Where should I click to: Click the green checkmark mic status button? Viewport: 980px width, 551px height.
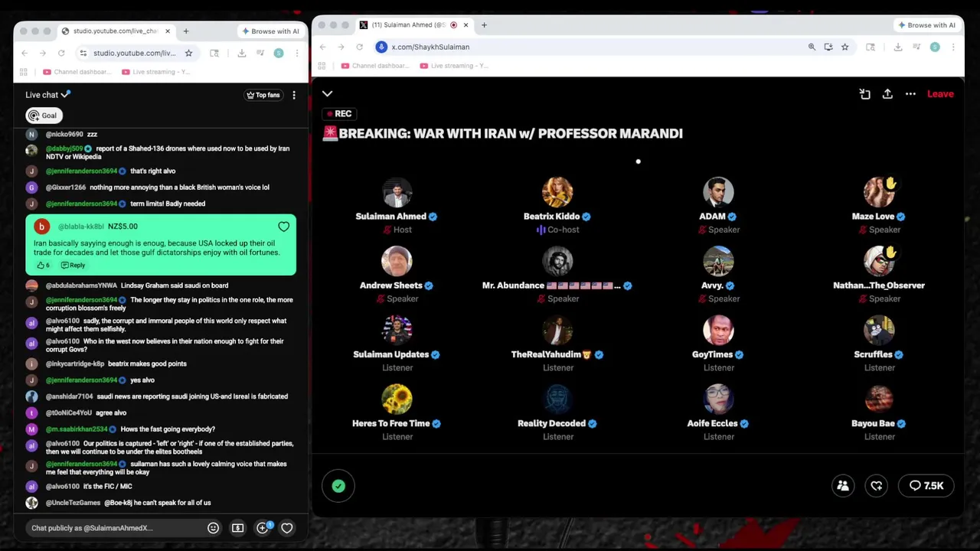coord(338,485)
